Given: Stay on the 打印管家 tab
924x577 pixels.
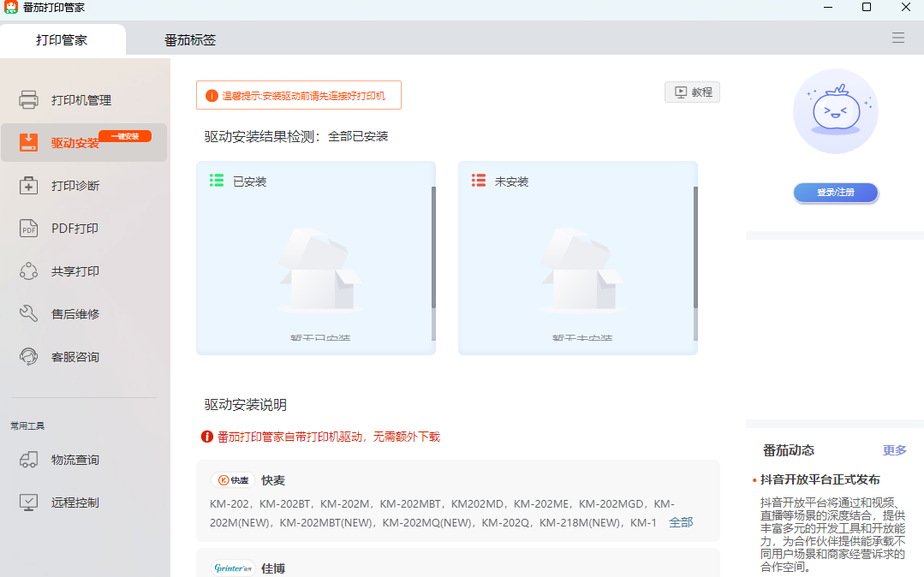Looking at the screenshot, I should tap(63, 39).
